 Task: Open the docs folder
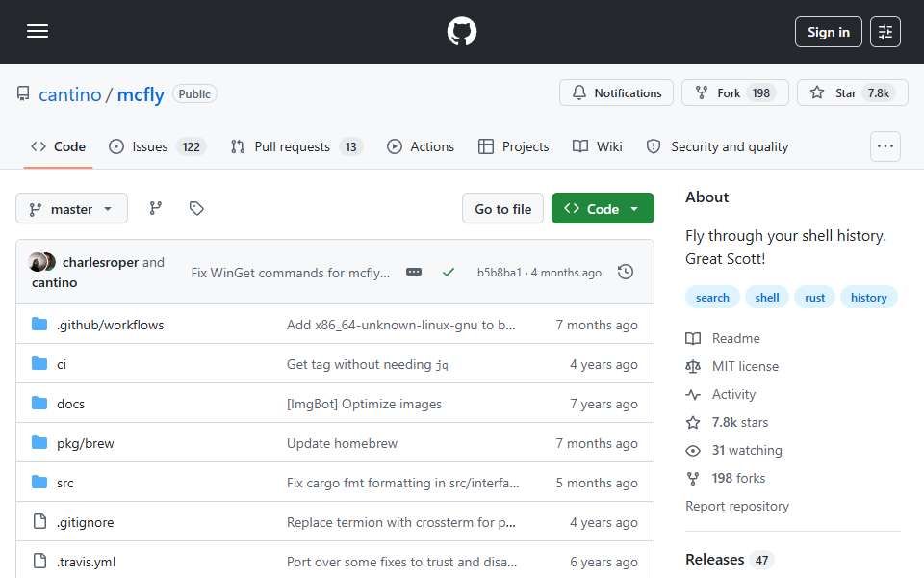[70, 404]
